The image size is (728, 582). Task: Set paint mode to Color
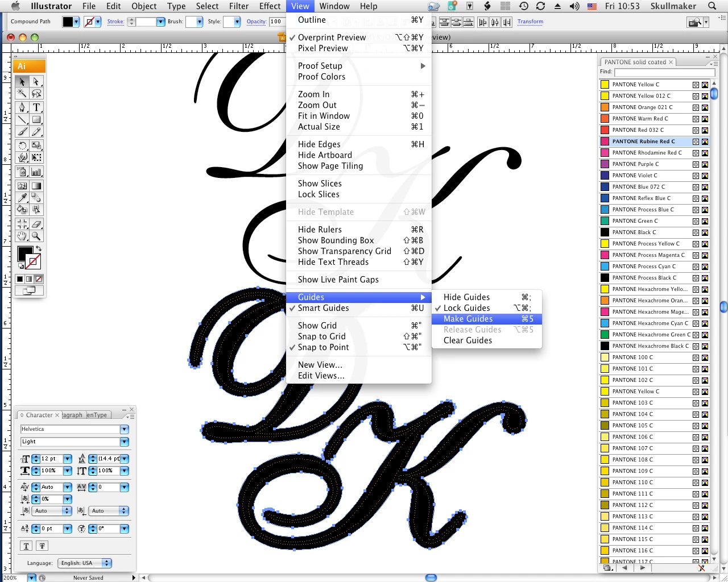pyautogui.click(x=20, y=279)
